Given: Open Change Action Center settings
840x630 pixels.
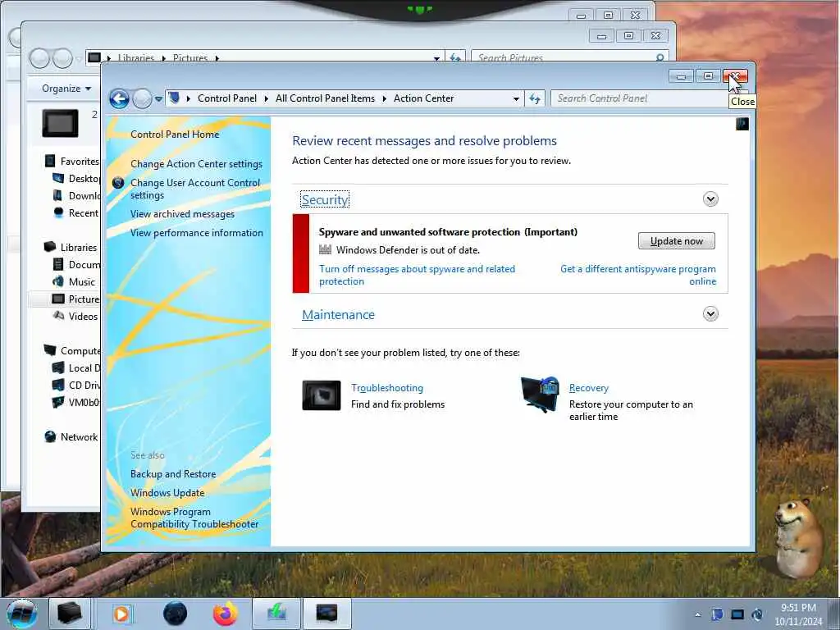Looking at the screenshot, I should click(x=196, y=164).
